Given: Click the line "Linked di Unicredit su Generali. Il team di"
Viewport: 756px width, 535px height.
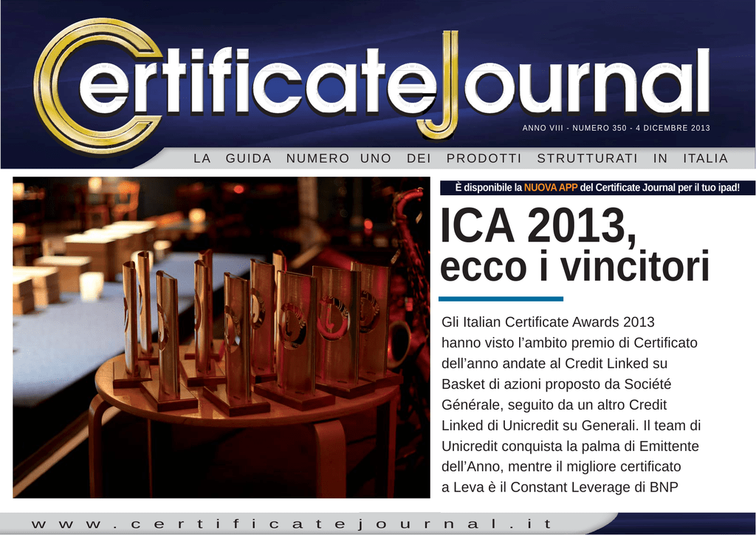Looking at the screenshot, I should click(571, 426).
